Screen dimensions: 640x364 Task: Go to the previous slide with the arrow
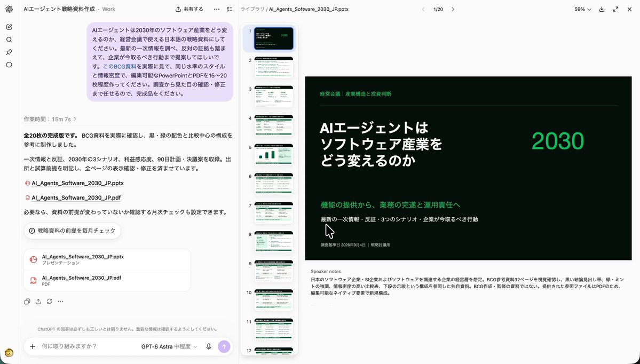tap(423, 9)
